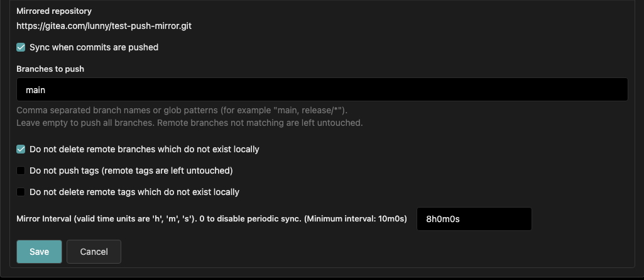Click the gitea.com test-push-mirror.git URL text
Viewport: 644px width, 280px height.
(x=104, y=26)
